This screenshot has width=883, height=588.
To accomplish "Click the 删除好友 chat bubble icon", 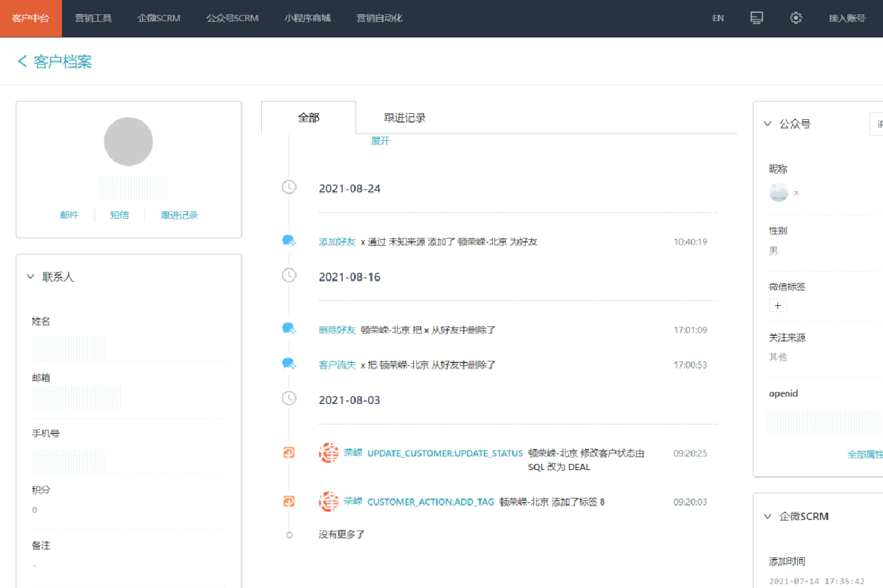I will click(289, 329).
